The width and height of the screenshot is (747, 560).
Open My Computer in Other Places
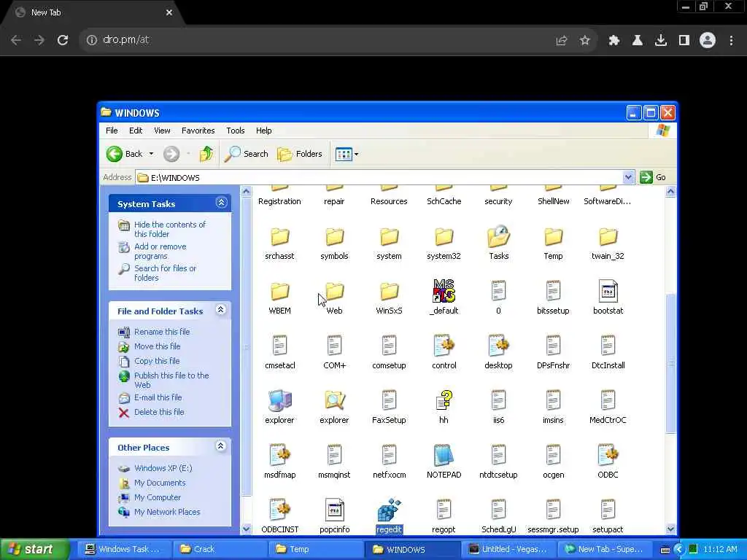tap(158, 497)
